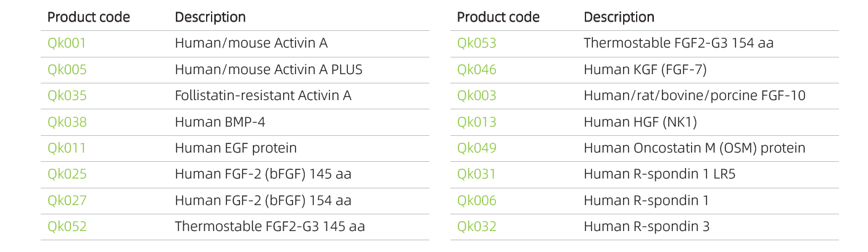Image resolution: width=868 pixels, height=252 pixels.
Task: Click the Follistatin-resistant Activin A description text
Action: click(263, 96)
